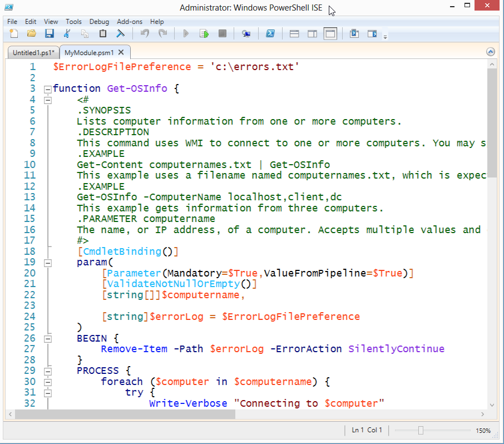Run the script with the green play icon
Screen dimensions: 504x444
click(186, 34)
